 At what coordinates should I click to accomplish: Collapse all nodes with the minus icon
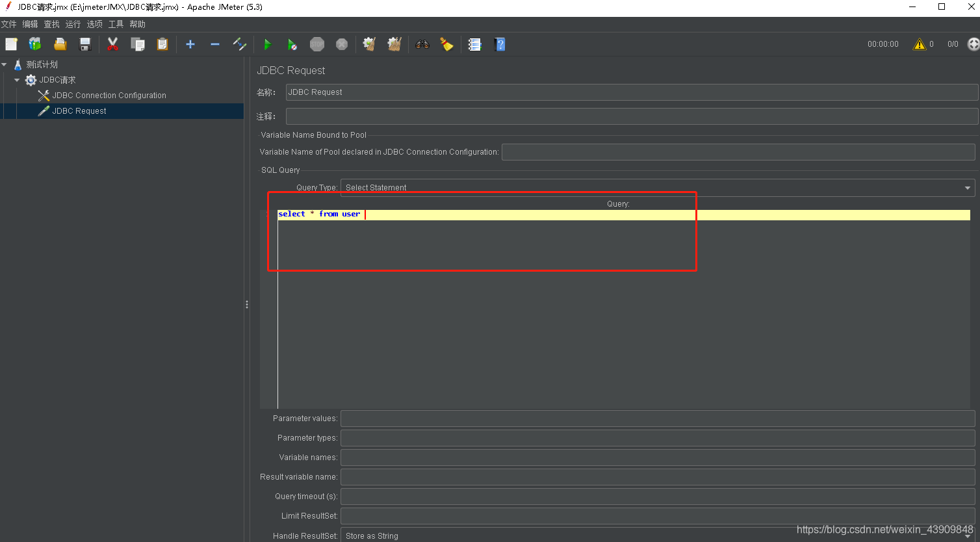pos(215,44)
